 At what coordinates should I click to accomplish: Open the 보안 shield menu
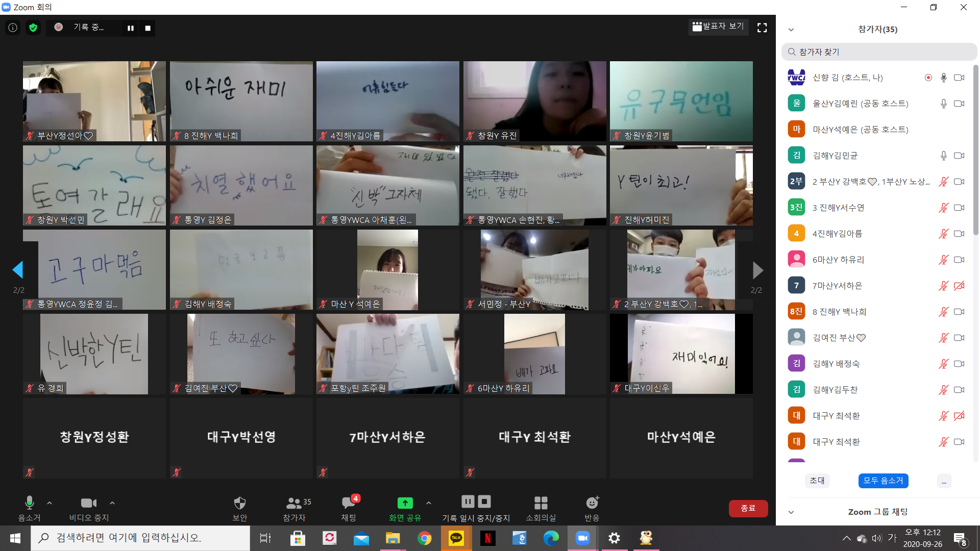[239, 503]
